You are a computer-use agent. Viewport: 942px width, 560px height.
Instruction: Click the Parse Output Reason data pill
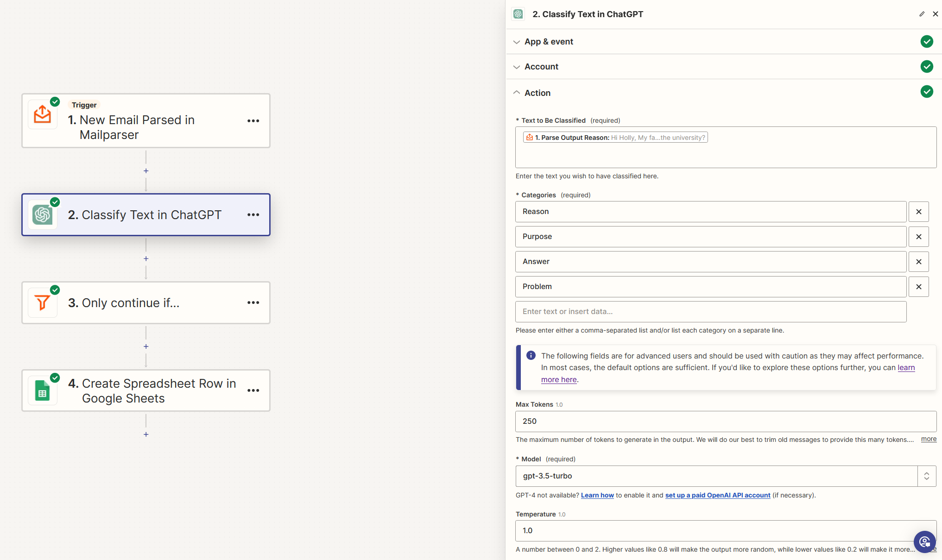[x=615, y=138]
